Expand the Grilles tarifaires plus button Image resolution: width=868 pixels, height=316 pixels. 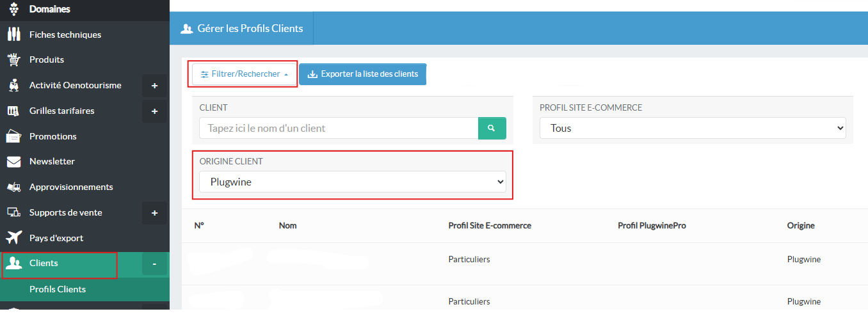tap(154, 111)
